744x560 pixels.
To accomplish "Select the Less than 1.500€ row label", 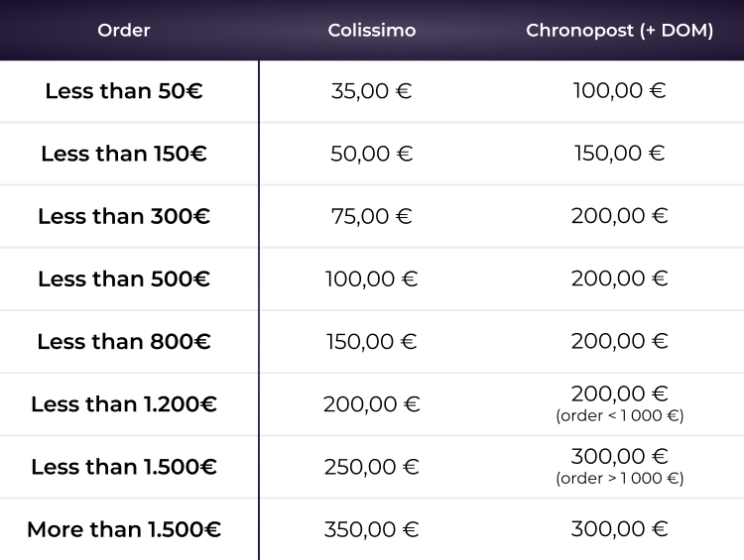I will pyautogui.click(x=124, y=467).
